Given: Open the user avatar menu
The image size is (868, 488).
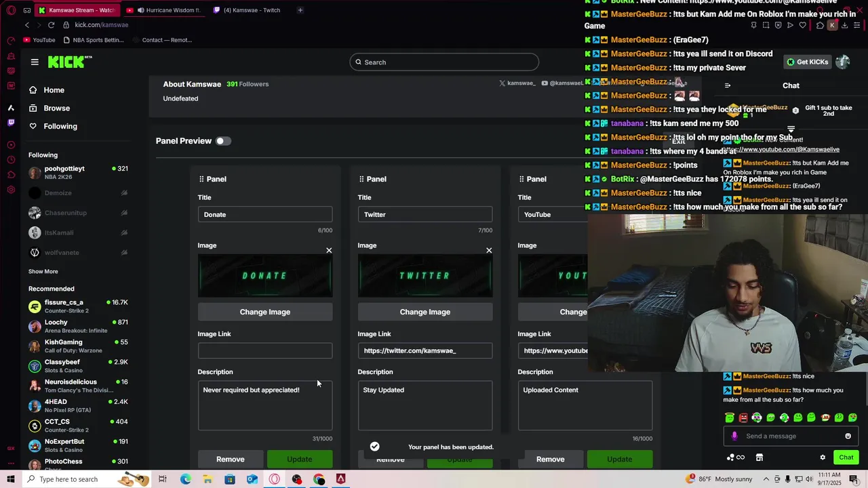Looking at the screenshot, I should (x=843, y=62).
